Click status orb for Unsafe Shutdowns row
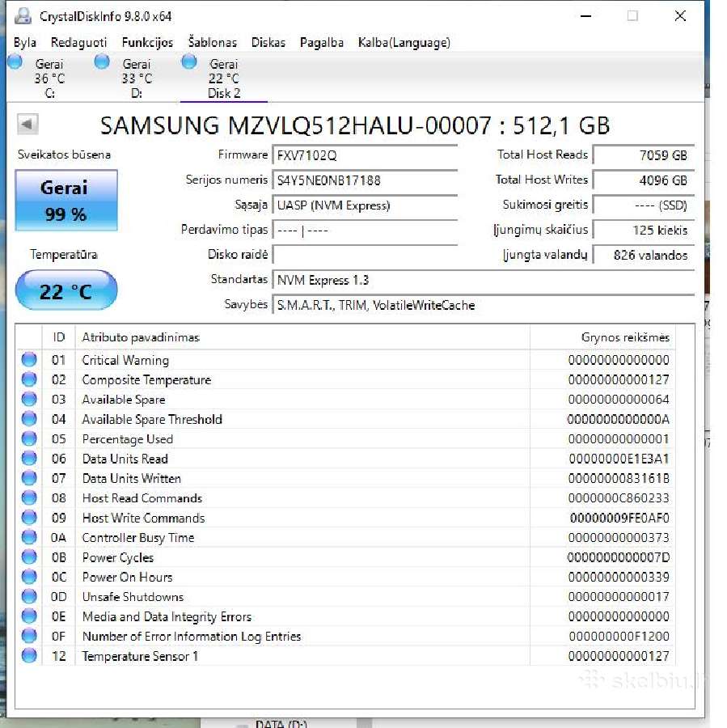This screenshot has height=728, width=727. pos(29,596)
